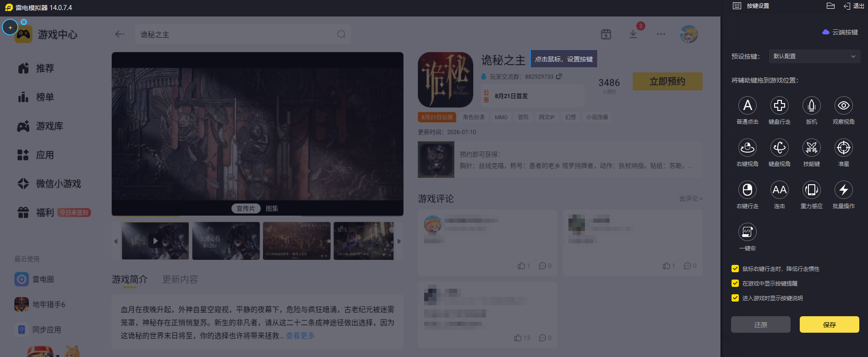Click 退出 to exit key settings

[x=854, y=6]
